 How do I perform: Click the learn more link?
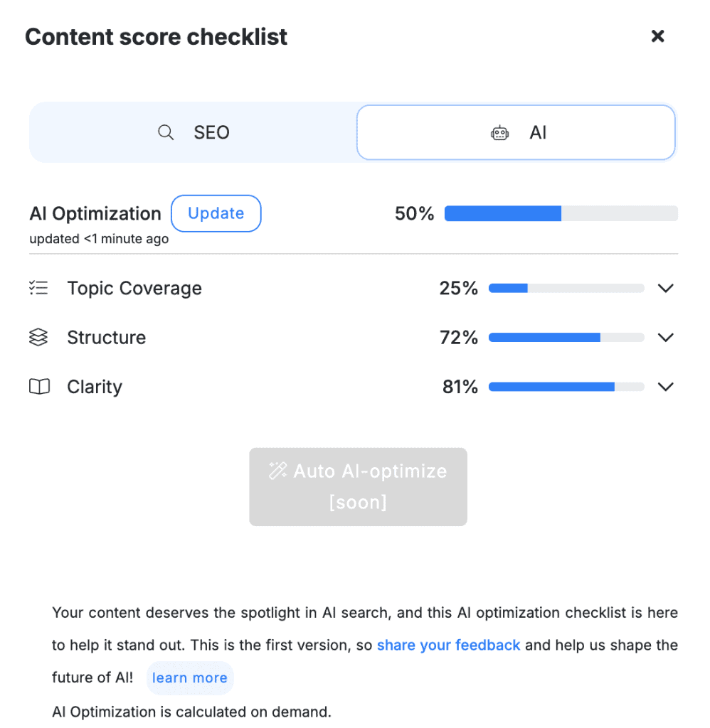pyautogui.click(x=189, y=678)
